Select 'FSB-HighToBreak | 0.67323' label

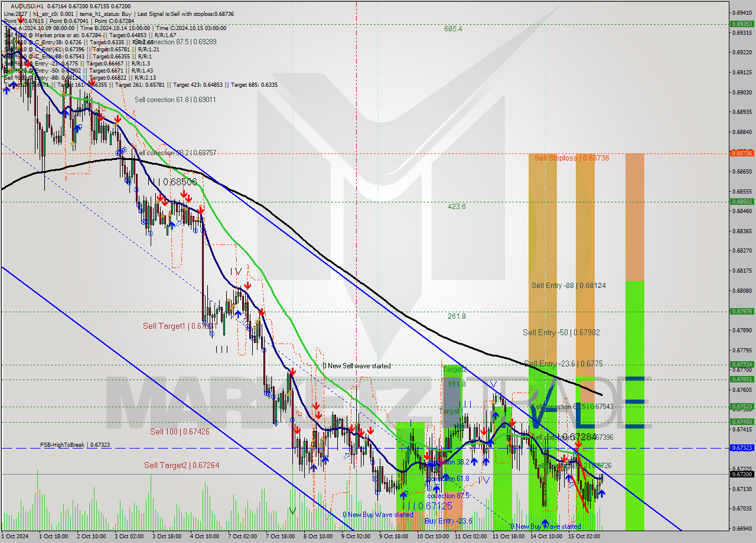(75, 445)
